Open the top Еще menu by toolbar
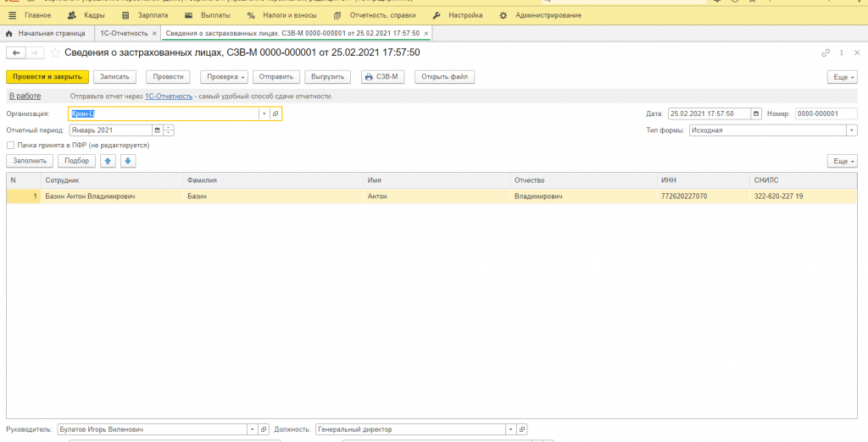The height and width of the screenshot is (442, 868). point(842,77)
